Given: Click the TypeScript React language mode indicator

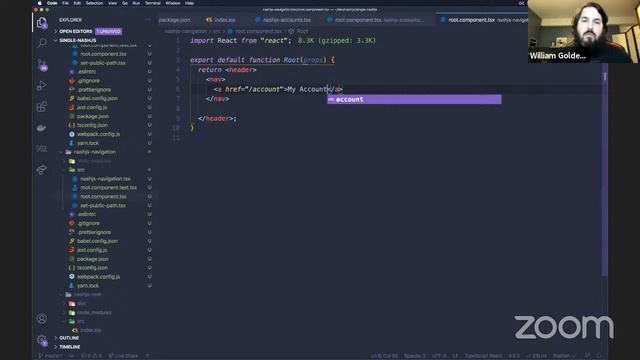Looking at the screenshot, I should pyautogui.click(x=484, y=356).
